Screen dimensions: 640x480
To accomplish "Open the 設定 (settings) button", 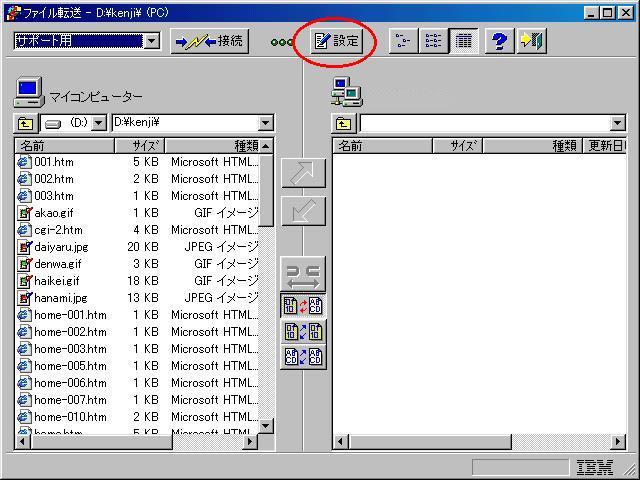I will (x=337, y=41).
